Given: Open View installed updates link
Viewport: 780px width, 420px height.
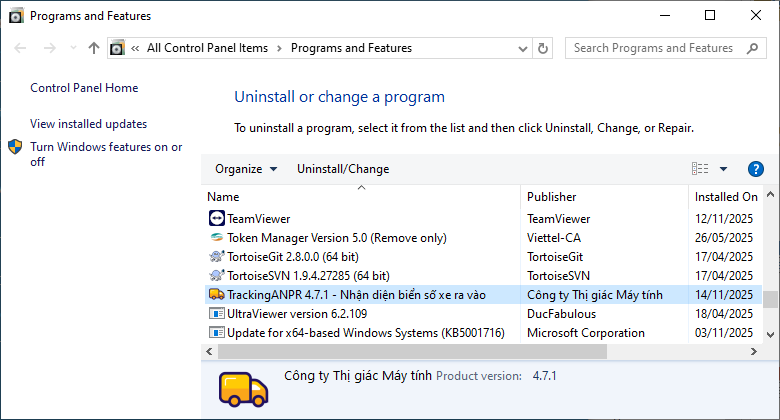Looking at the screenshot, I should (x=88, y=124).
